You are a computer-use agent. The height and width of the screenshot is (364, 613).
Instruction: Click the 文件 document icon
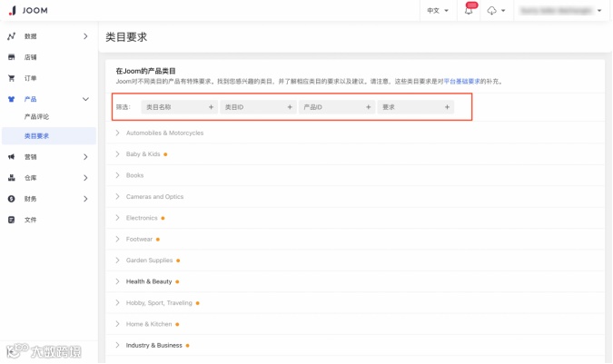tap(11, 220)
